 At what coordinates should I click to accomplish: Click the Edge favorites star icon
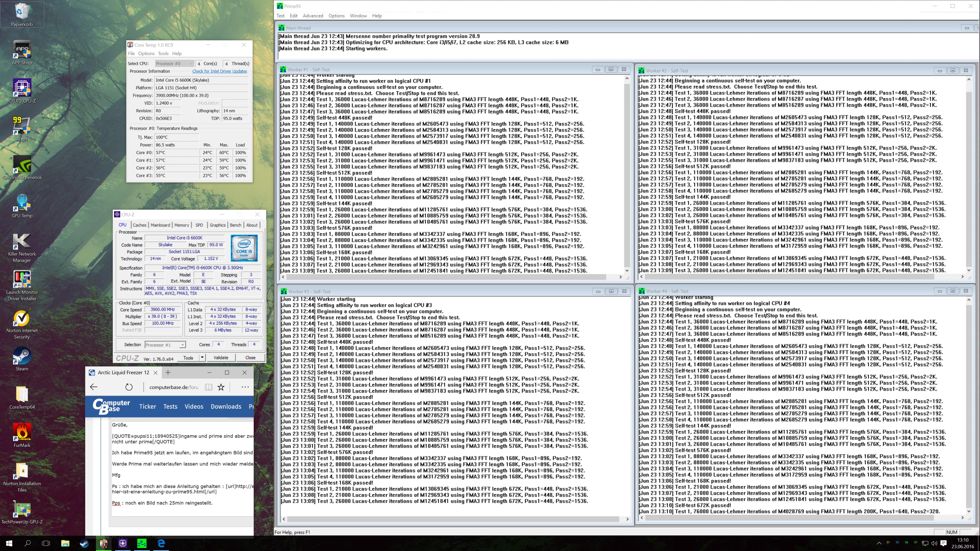pyautogui.click(x=221, y=387)
